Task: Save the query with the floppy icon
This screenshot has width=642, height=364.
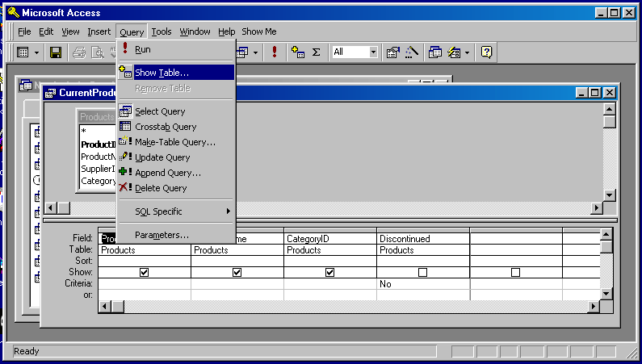Action: (55, 52)
